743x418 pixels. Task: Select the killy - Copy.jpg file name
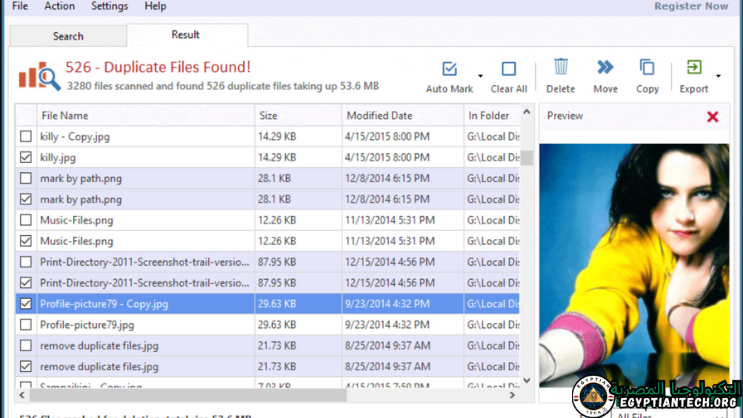(x=75, y=137)
